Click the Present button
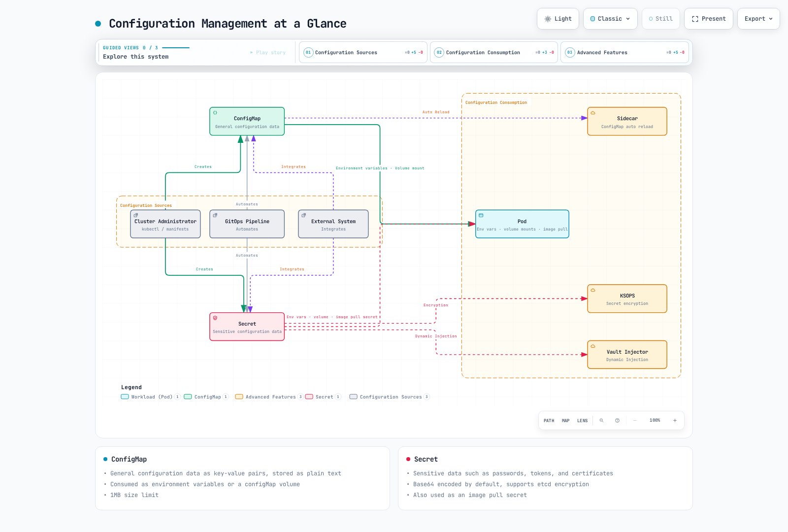Image resolution: width=788 pixels, height=532 pixels. [709, 19]
